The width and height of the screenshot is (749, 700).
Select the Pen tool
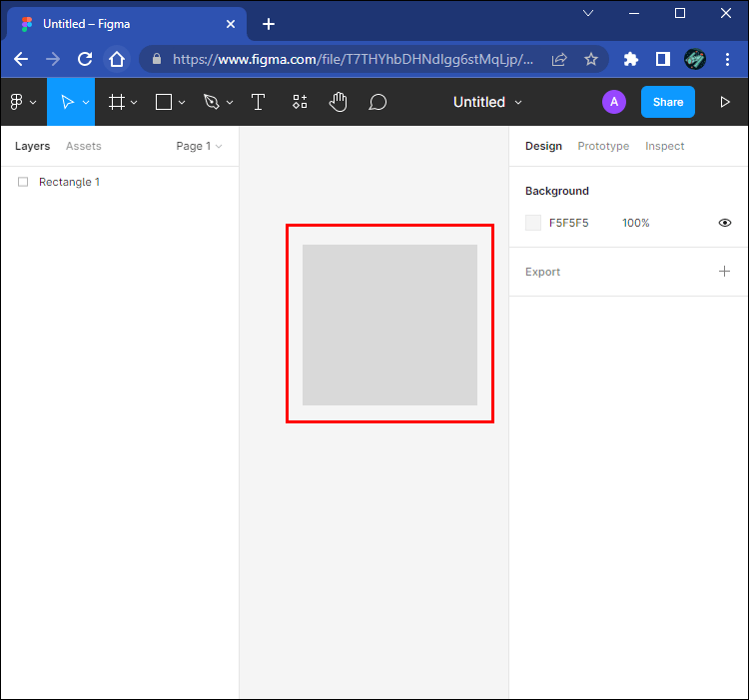[211, 102]
